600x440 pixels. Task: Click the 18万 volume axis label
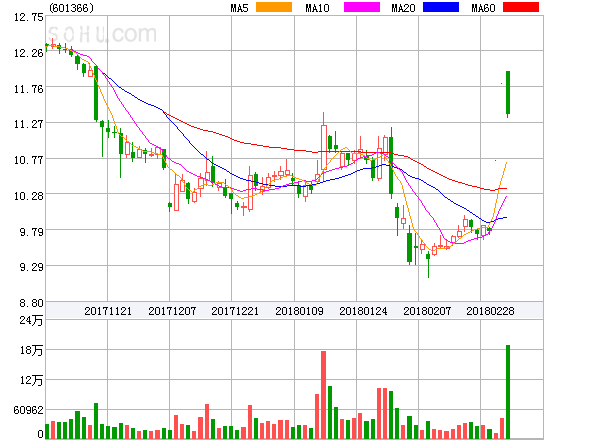[x=31, y=350]
